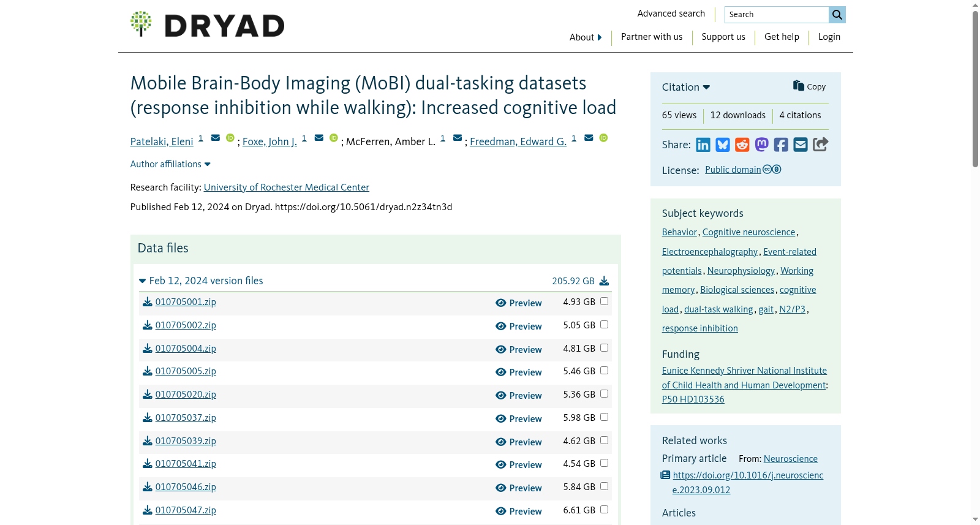Image resolution: width=980 pixels, height=525 pixels.
Task: Open Get help menu item
Action: tap(782, 37)
